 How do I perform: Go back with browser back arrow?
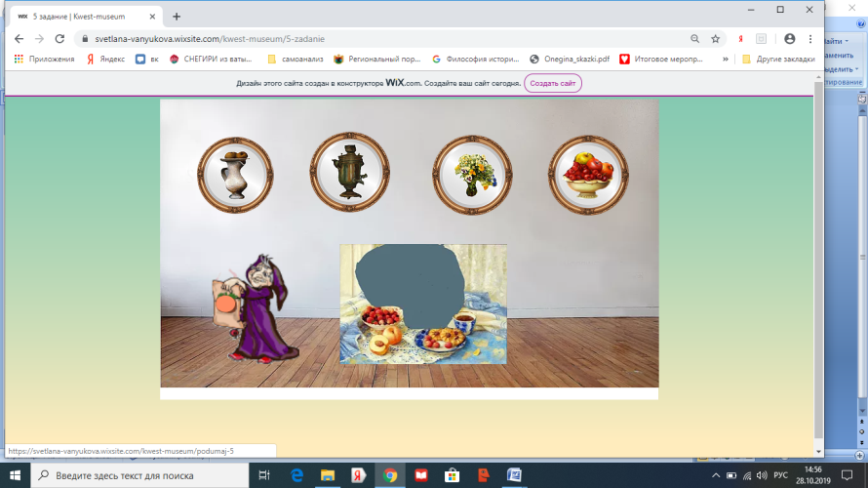tap(19, 39)
